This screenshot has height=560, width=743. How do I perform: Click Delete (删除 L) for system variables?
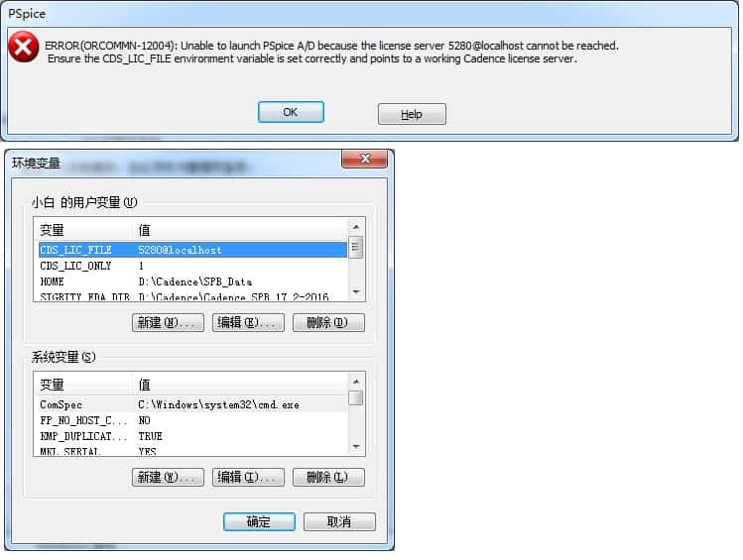click(328, 477)
